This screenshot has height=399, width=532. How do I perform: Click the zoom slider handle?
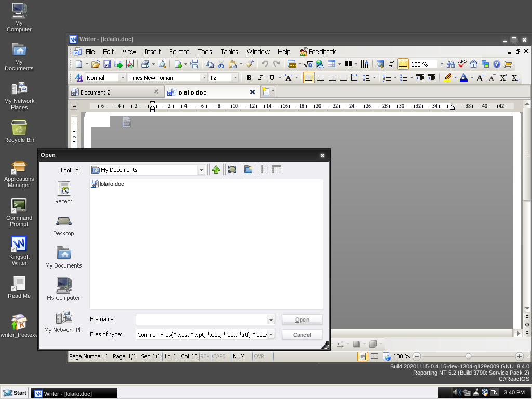point(468,356)
